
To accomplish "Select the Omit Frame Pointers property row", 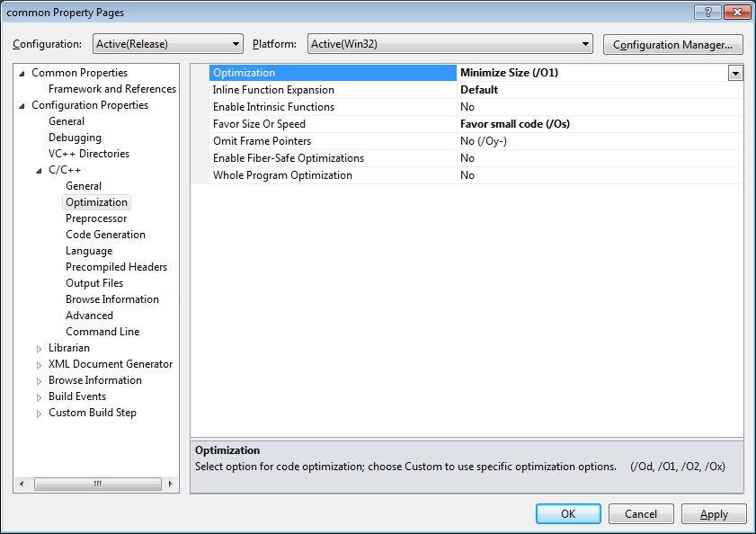I will (x=262, y=141).
